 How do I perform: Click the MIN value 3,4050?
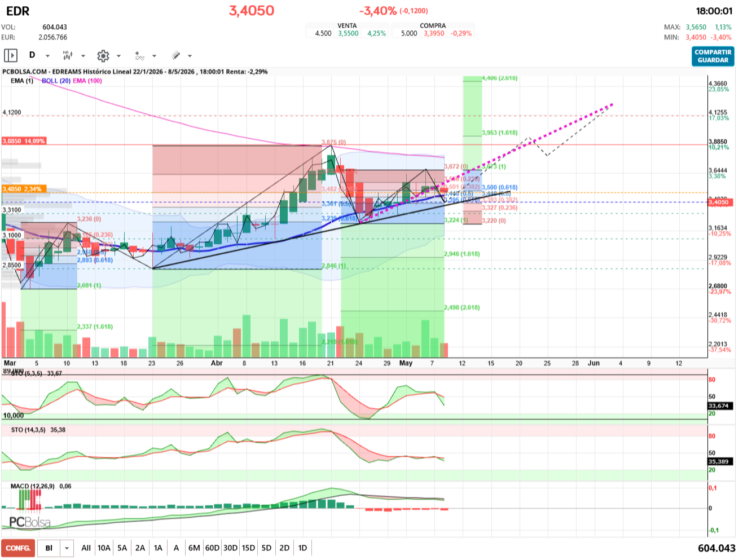pyautogui.click(x=696, y=37)
